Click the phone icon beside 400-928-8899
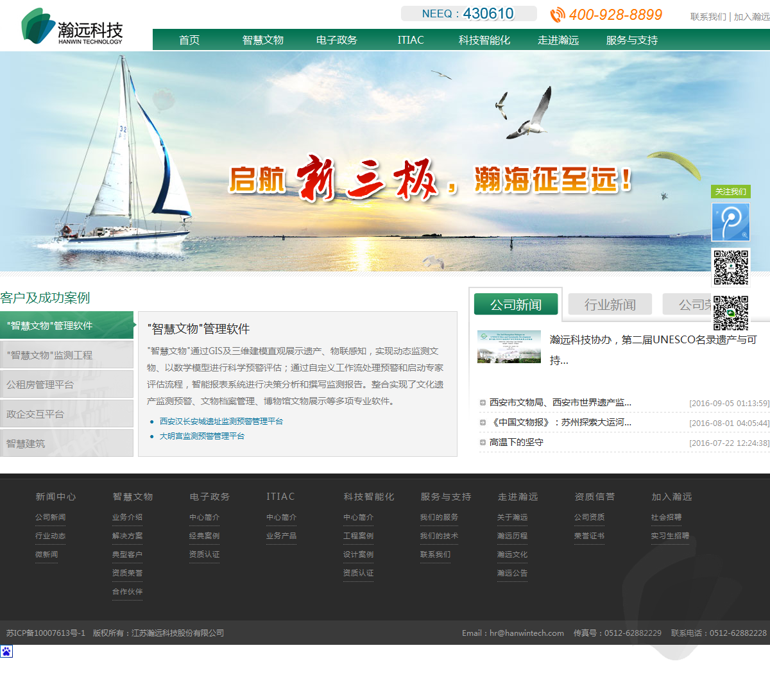This screenshot has height=700, width=770. pyautogui.click(x=558, y=15)
